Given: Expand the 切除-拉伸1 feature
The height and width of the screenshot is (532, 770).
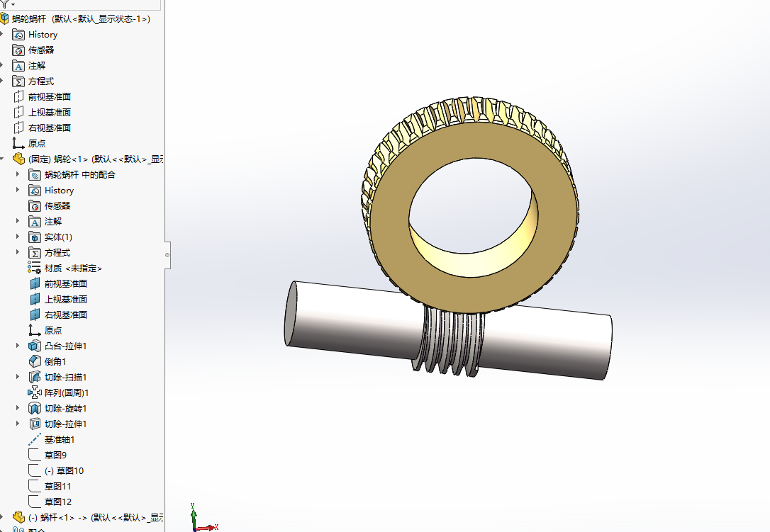Looking at the screenshot, I should (18, 424).
